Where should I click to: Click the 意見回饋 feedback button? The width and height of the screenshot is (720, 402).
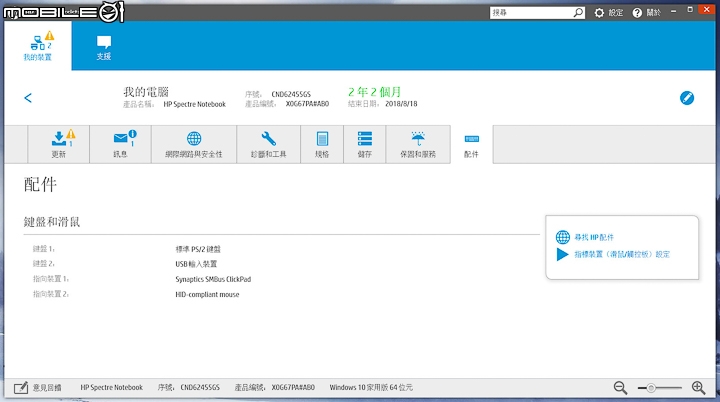click(38, 388)
